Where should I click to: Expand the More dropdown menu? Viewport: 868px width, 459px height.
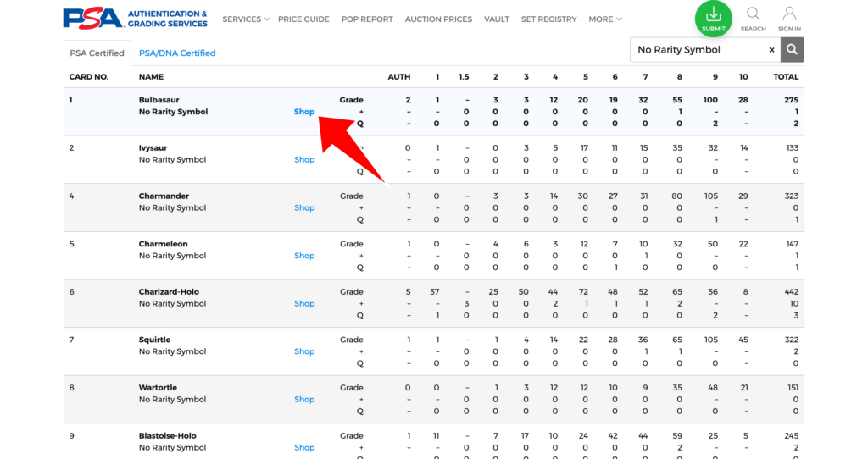pos(605,19)
